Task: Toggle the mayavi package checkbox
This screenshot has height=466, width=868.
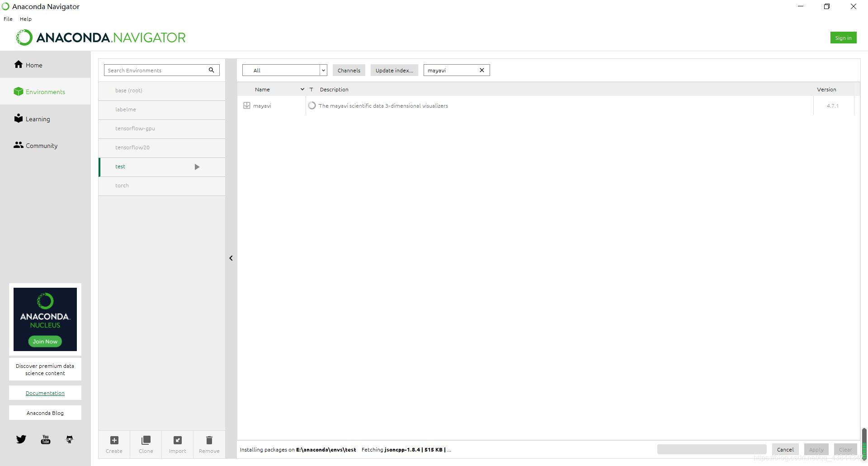Action: [247, 105]
